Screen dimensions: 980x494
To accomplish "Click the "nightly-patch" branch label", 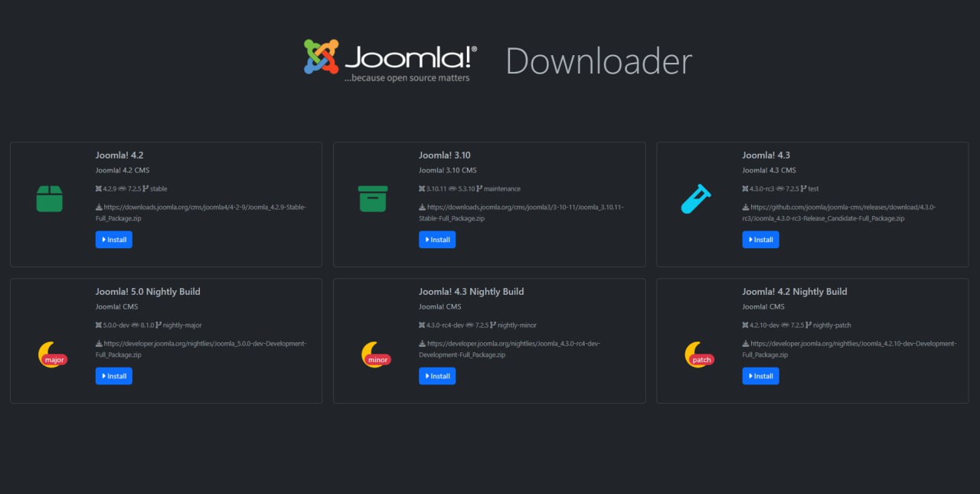I will pos(832,325).
